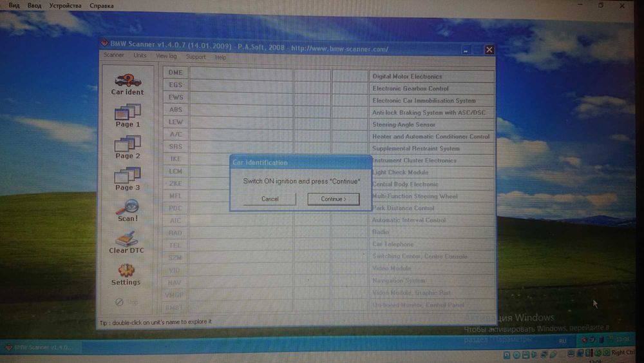The image size is (644, 363).
Task: Open the Scanner menu
Action: [113, 55]
